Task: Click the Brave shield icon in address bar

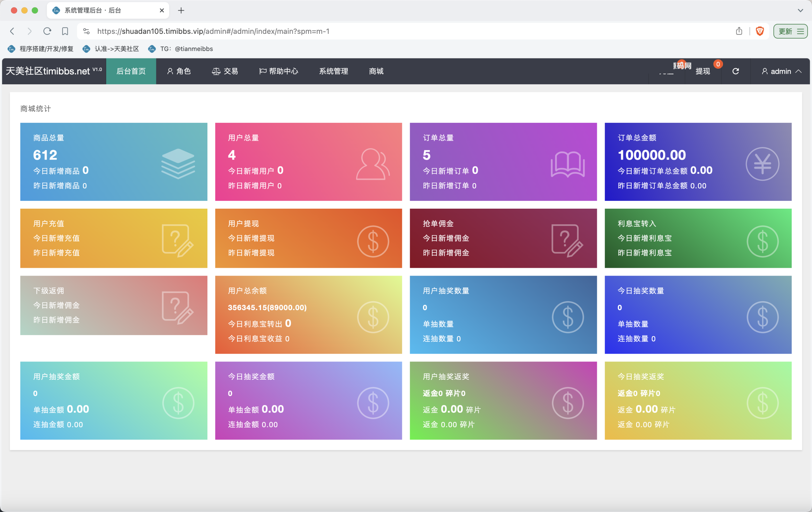Action: click(760, 31)
